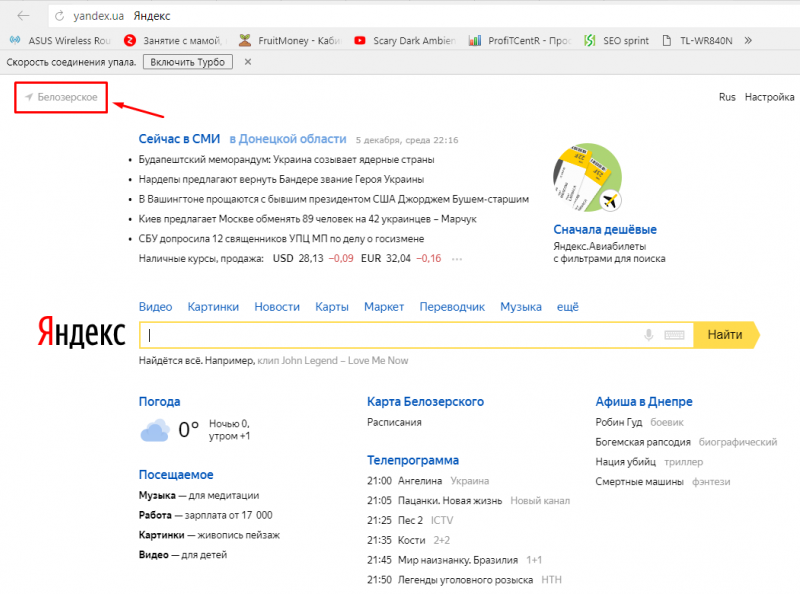The height and width of the screenshot is (594, 800).
Task: Open Киев предлагает Москве обменять headline
Action: point(308,219)
